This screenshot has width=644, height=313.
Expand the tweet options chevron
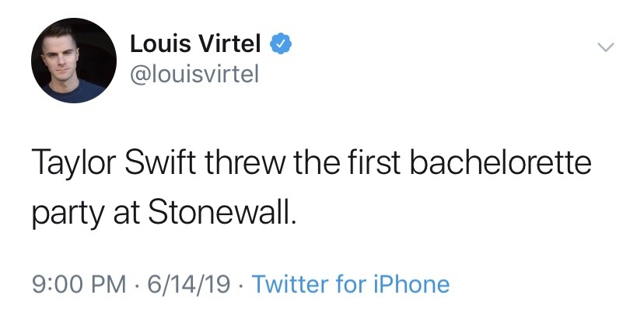coord(605,47)
